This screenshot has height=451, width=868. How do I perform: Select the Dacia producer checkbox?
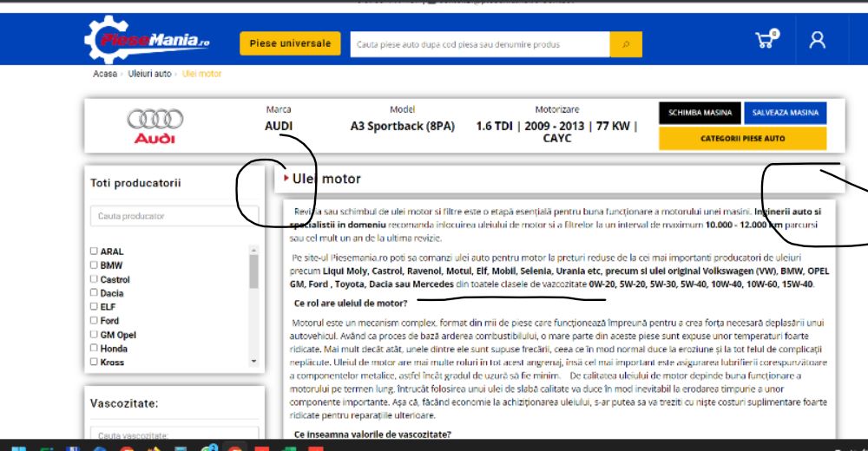(x=94, y=292)
